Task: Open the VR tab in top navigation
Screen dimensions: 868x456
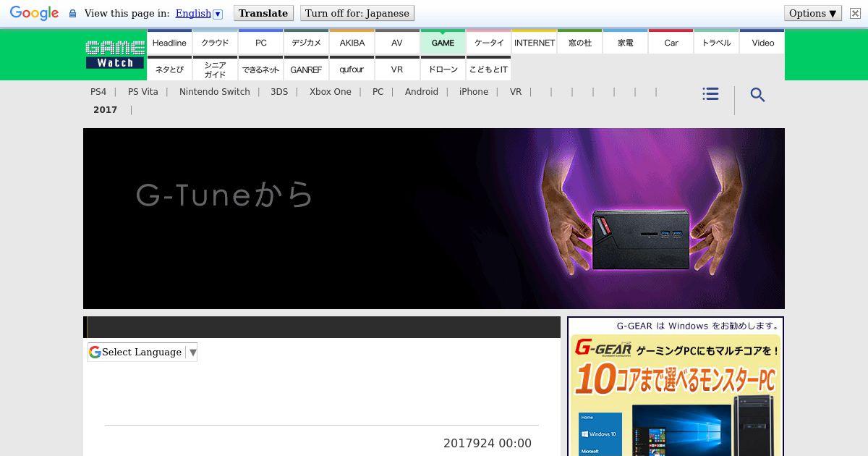Action: coord(397,69)
